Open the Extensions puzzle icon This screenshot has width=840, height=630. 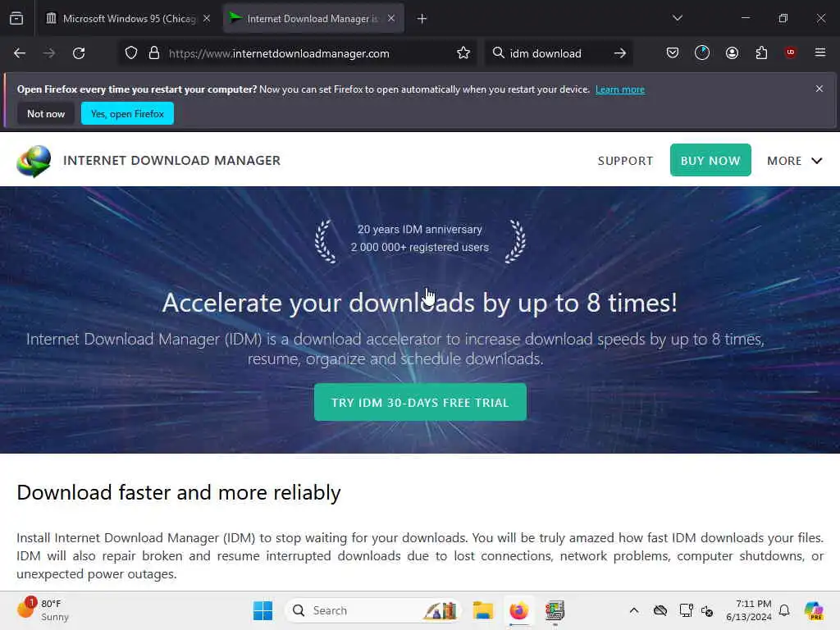(761, 52)
